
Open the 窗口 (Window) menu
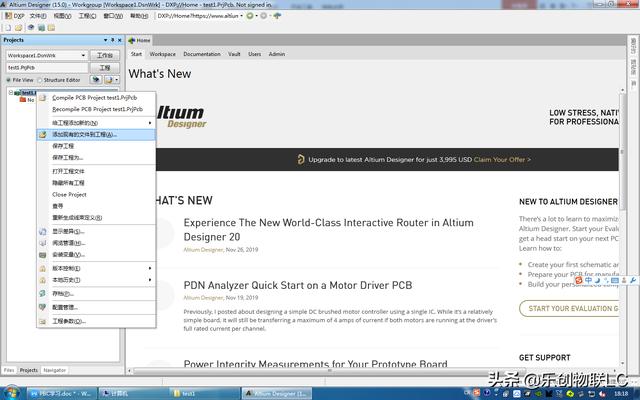[x=113, y=16]
